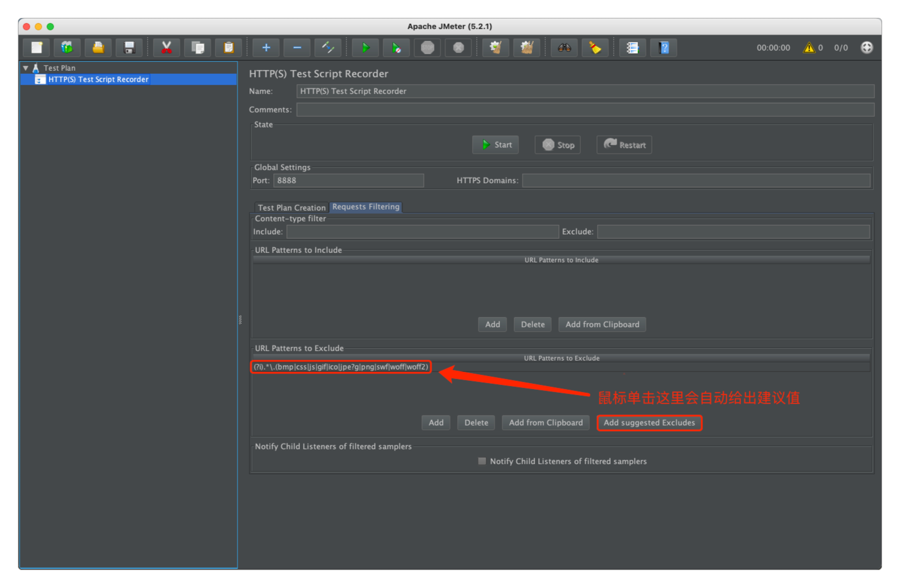
Task: Switch to the Test Plan Creation tab
Action: tap(291, 207)
